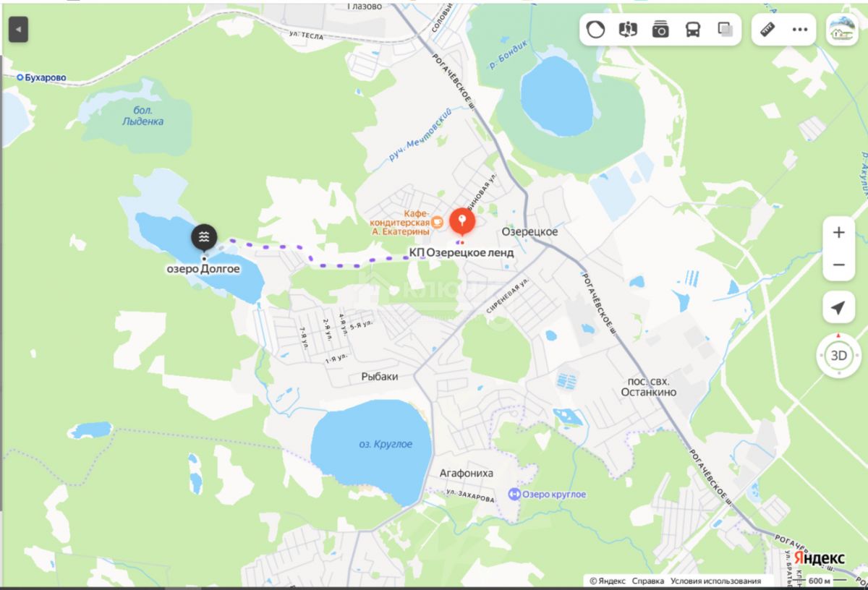This screenshot has width=868, height=590.
Task: Open the user profile avatar
Action: tap(842, 30)
